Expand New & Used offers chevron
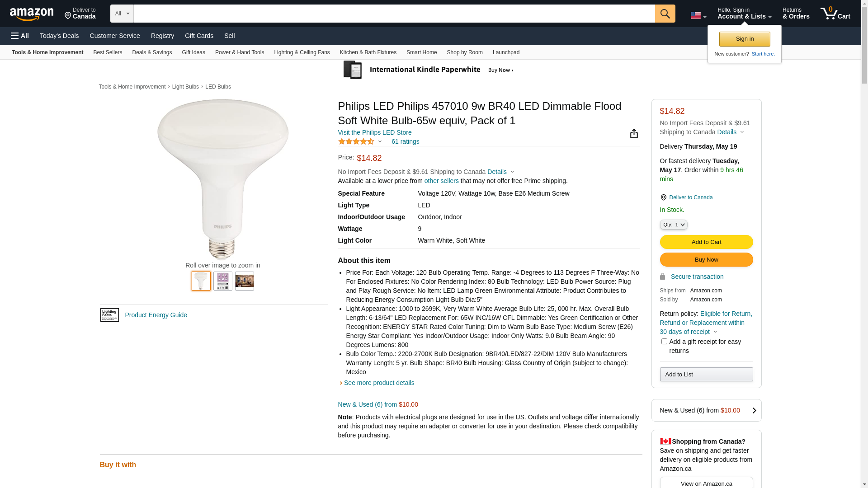Screen dimensions: 868x488 click(x=754, y=410)
